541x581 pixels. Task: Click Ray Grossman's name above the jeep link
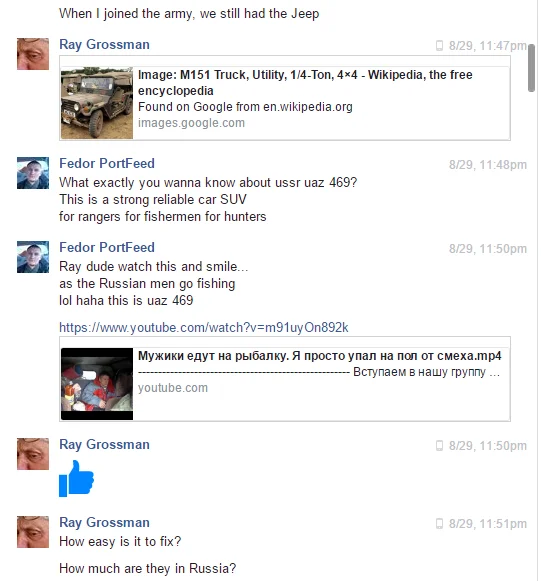104,44
